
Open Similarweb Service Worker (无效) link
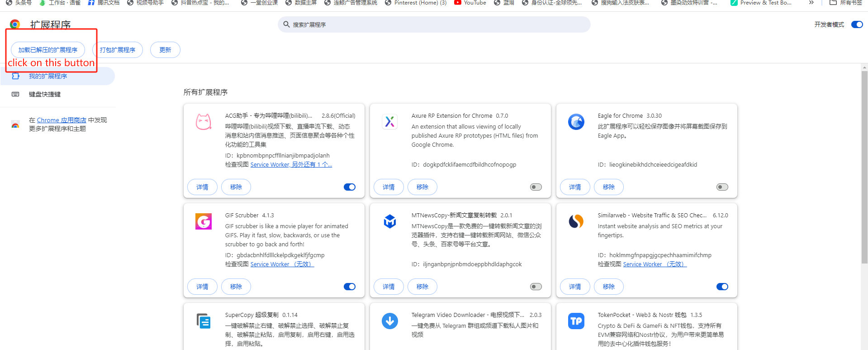coord(655,264)
